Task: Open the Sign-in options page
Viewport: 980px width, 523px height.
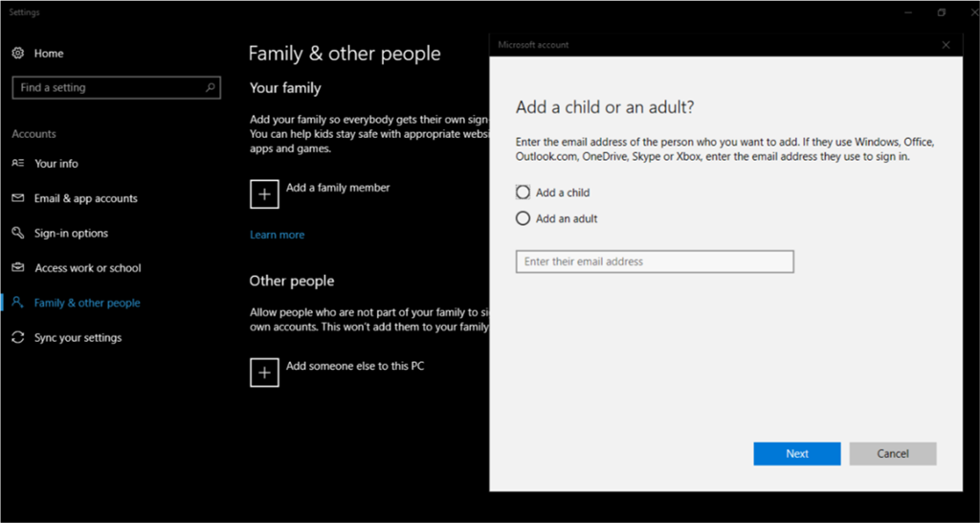Action: click(71, 234)
